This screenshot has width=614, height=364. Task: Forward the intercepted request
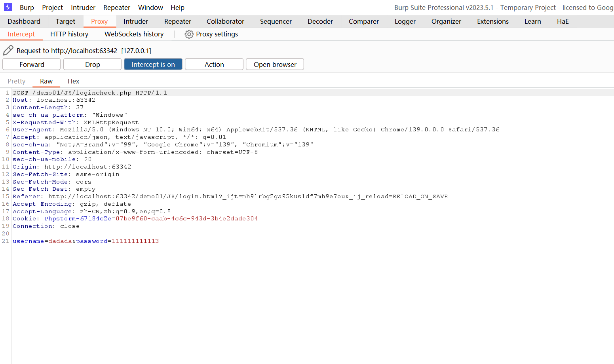point(32,64)
